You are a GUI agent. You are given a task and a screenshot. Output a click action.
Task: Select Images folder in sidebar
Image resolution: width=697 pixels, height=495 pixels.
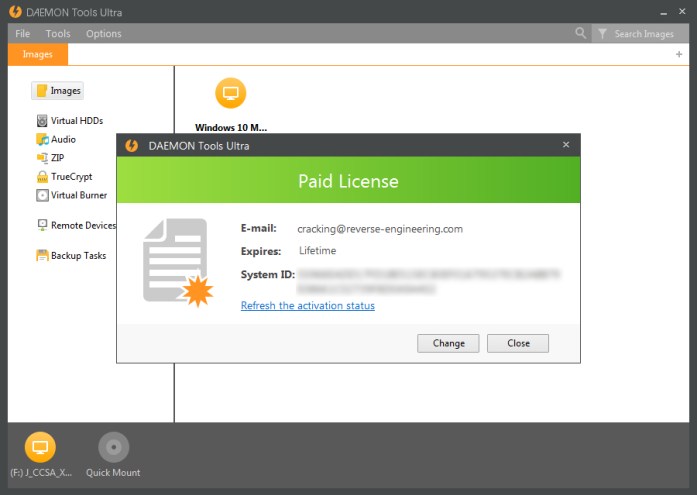point(57,91)
